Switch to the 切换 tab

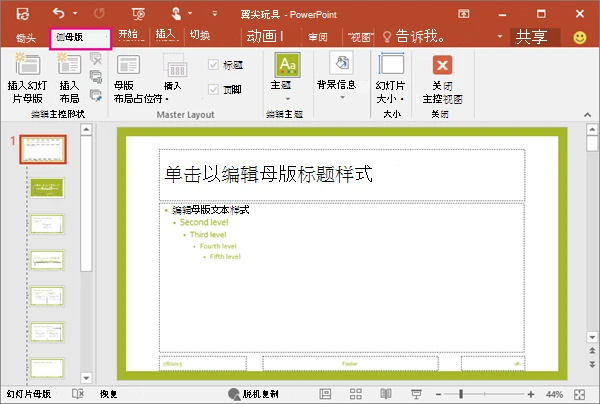200,36
